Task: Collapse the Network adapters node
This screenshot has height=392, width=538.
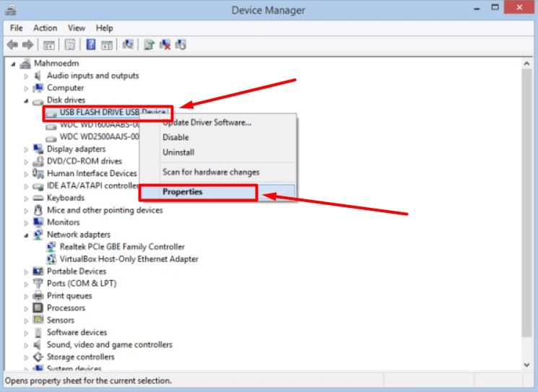Action: click(27, 235)
